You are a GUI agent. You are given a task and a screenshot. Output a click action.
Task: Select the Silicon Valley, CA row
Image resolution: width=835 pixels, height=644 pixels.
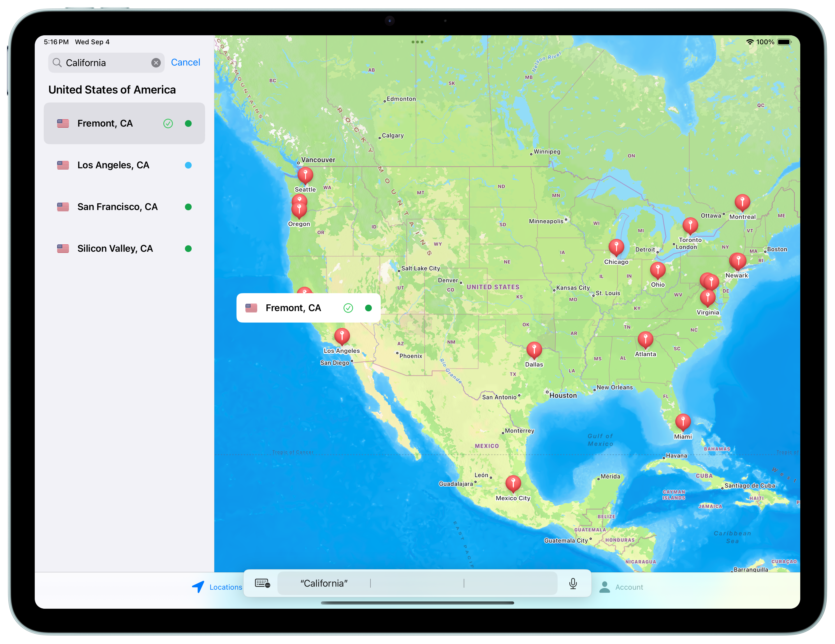point(124,248)
